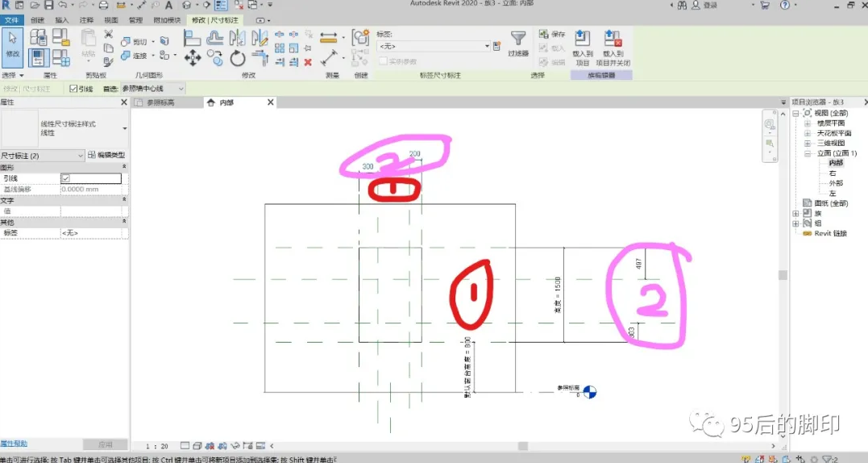Collapse 立面 (立面 1) node in browser
The image size is (868, 463).
[807, 153]
